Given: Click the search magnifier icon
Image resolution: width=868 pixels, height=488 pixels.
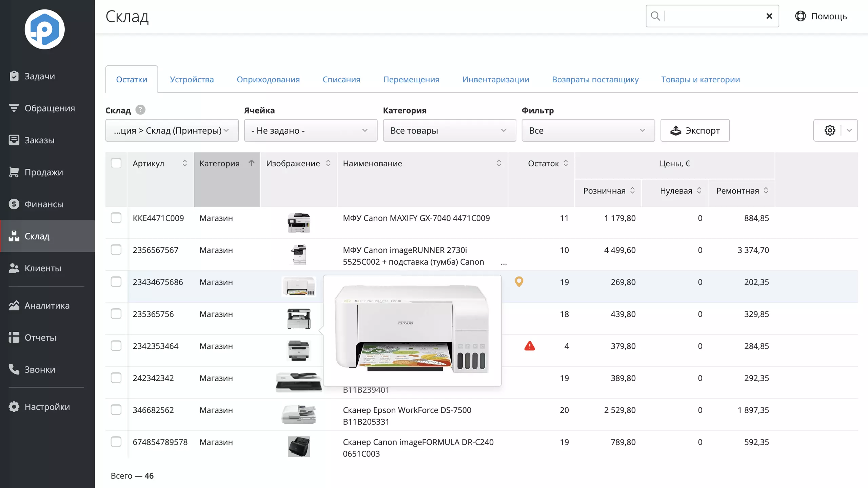Looking at the screenshot, I should click(655, 16).
